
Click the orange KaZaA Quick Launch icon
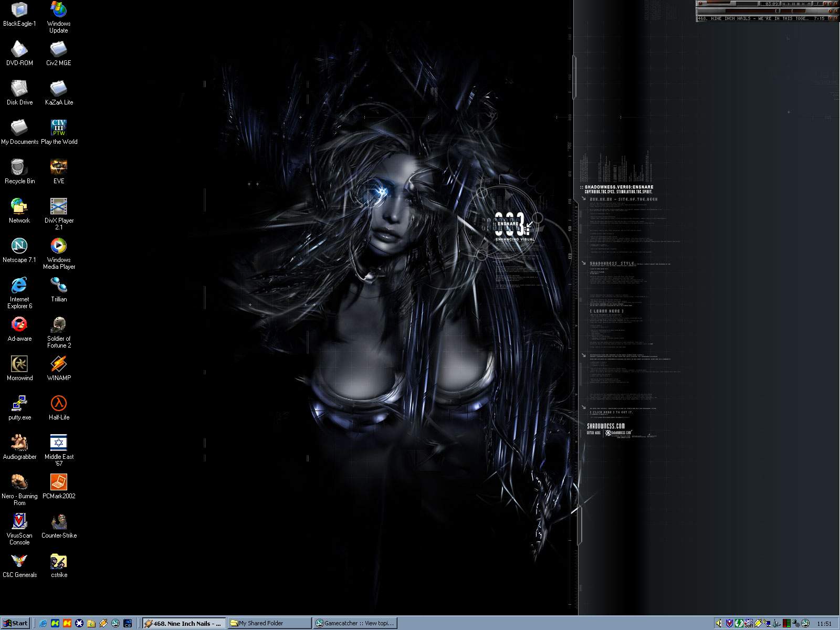click(67, 623)
